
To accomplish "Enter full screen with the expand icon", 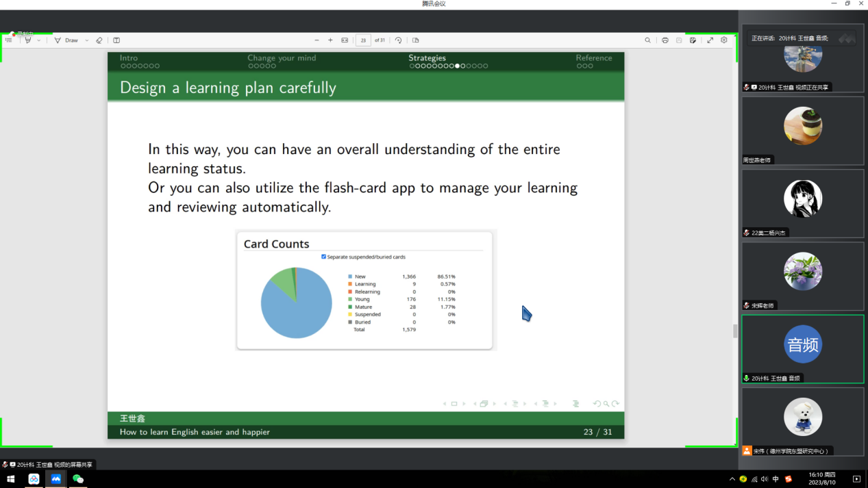I will [710, 40].
